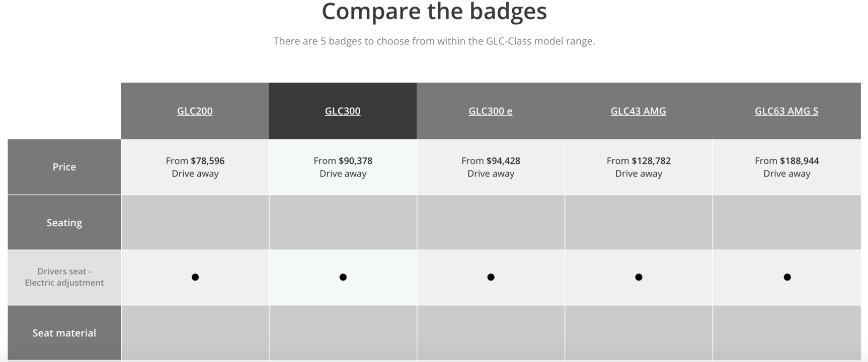The width and height of the screenshot is (868, 362).
Task: Open the GLC43 AMG badge link
Action: 639,111
